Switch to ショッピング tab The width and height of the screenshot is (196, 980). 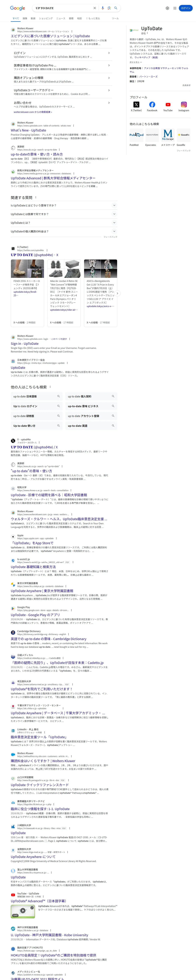(x=46, y=18)
